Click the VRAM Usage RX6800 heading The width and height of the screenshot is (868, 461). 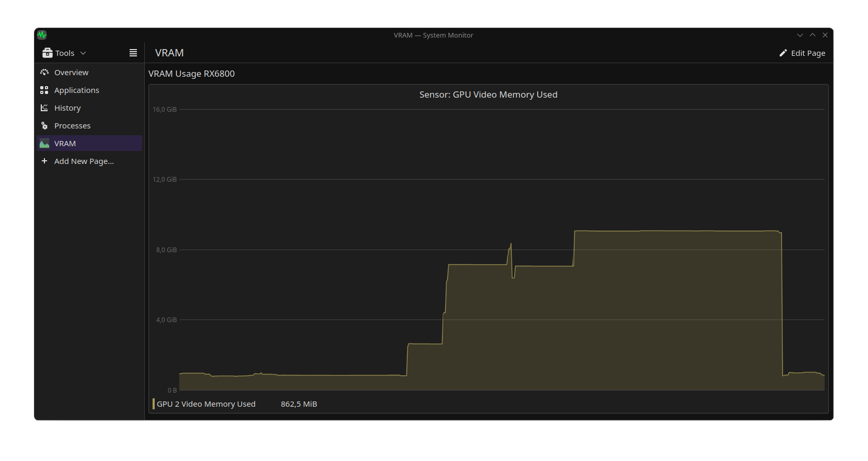coord(191,74)
